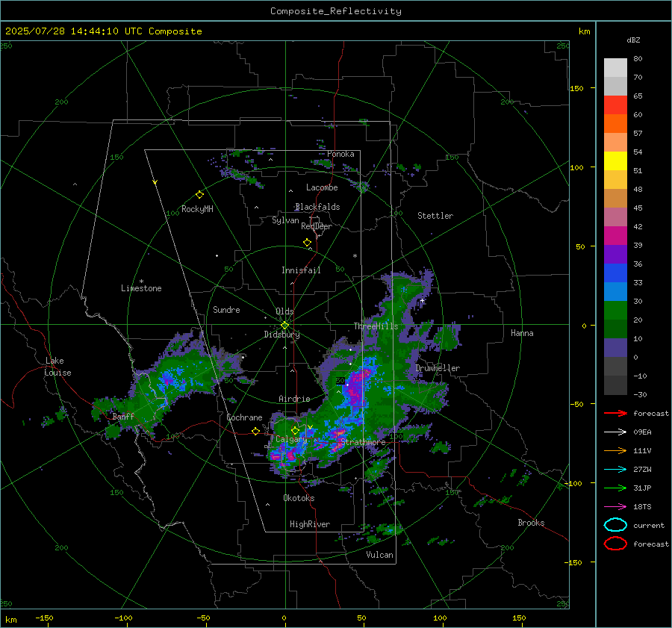Click the Airdrie label

point(294,399)
